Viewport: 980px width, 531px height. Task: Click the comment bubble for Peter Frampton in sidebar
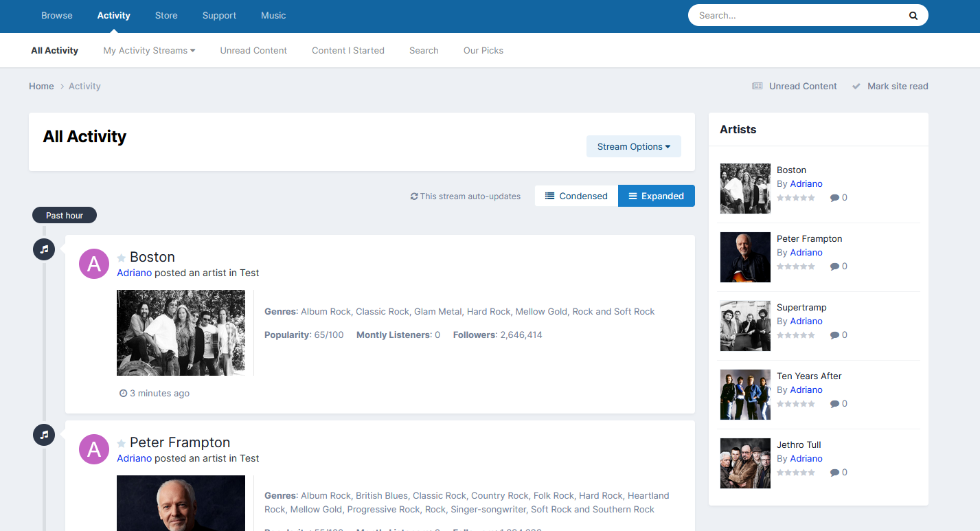(x=834, y=267)
